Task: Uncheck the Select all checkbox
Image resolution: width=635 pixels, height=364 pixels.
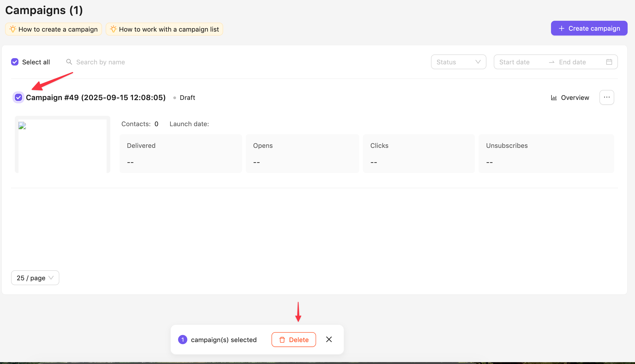Action: click(x=15, y=62)
